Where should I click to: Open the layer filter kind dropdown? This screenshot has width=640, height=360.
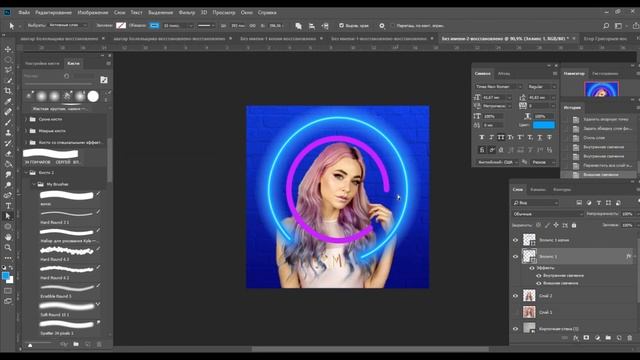(x=536, y=203)
